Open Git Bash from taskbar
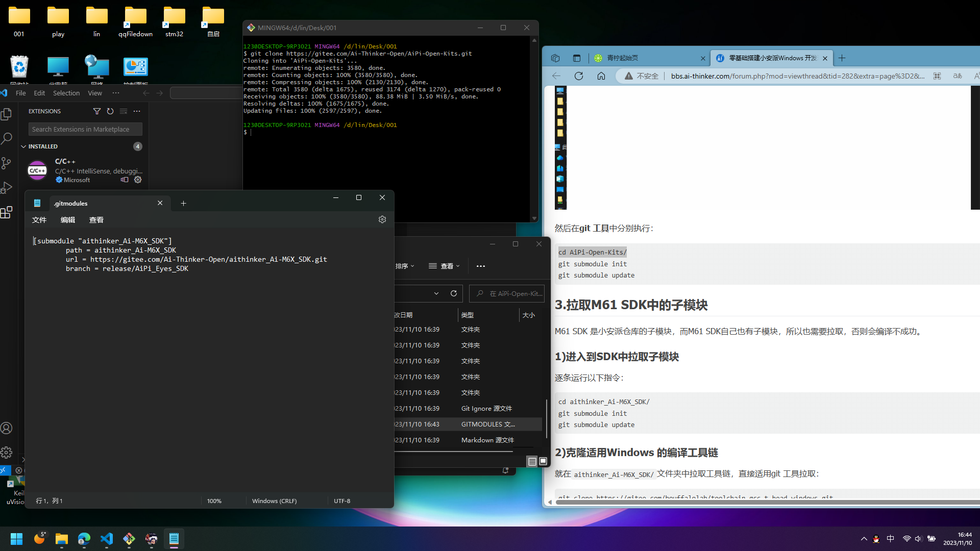 click(x=129, y=539)
